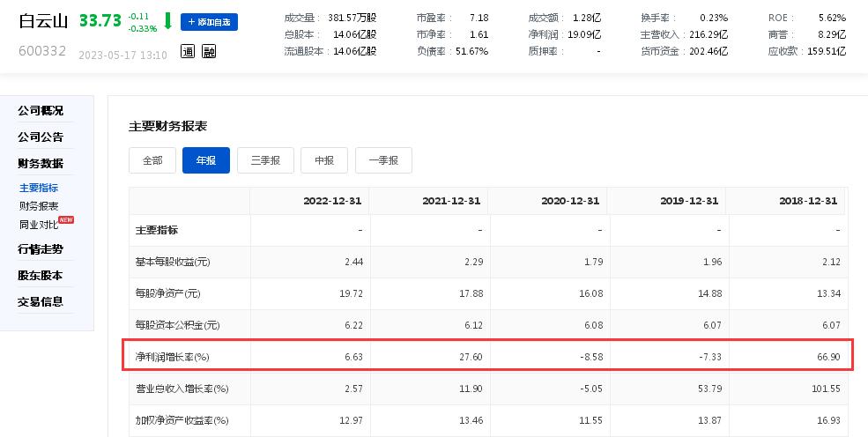This screenshot has width=868, height=437.
Task: Click the 每股资本公积金(元) row label
Action: pyautogui.click(x=178, y=325)
